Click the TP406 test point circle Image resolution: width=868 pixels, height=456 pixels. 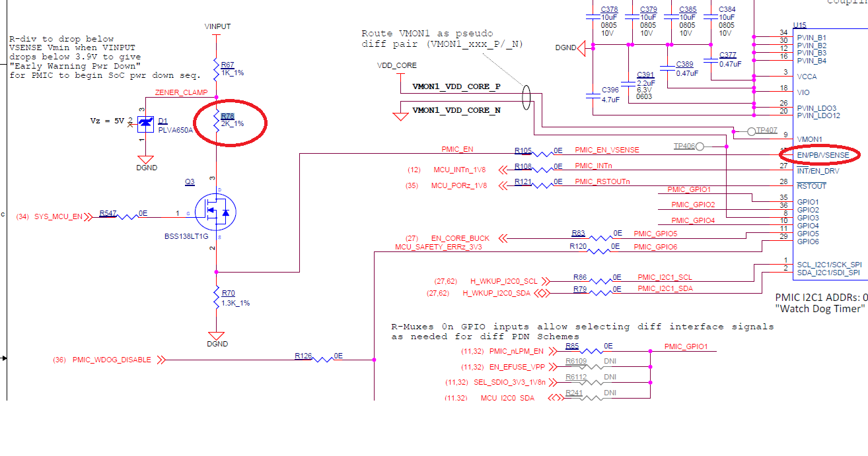(700, 146)
